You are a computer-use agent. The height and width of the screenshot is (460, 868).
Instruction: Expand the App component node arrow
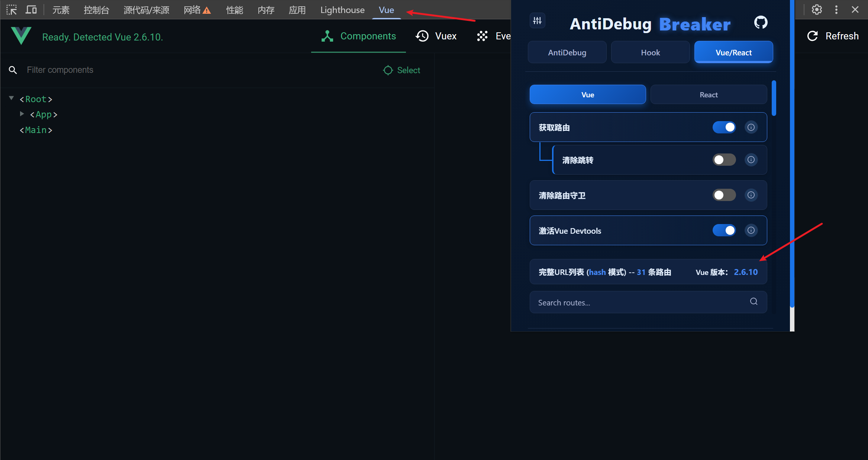click(x=22, y=114)
